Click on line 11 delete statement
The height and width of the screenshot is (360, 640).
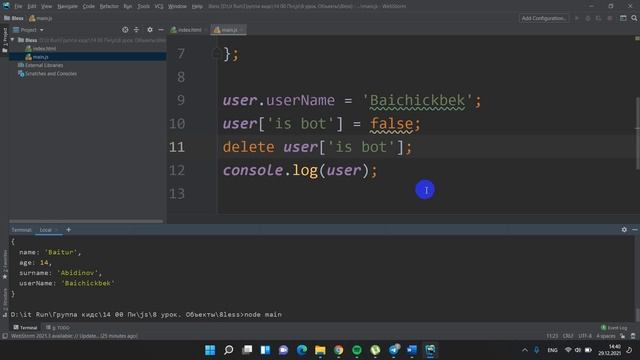(x=317, y=147)
